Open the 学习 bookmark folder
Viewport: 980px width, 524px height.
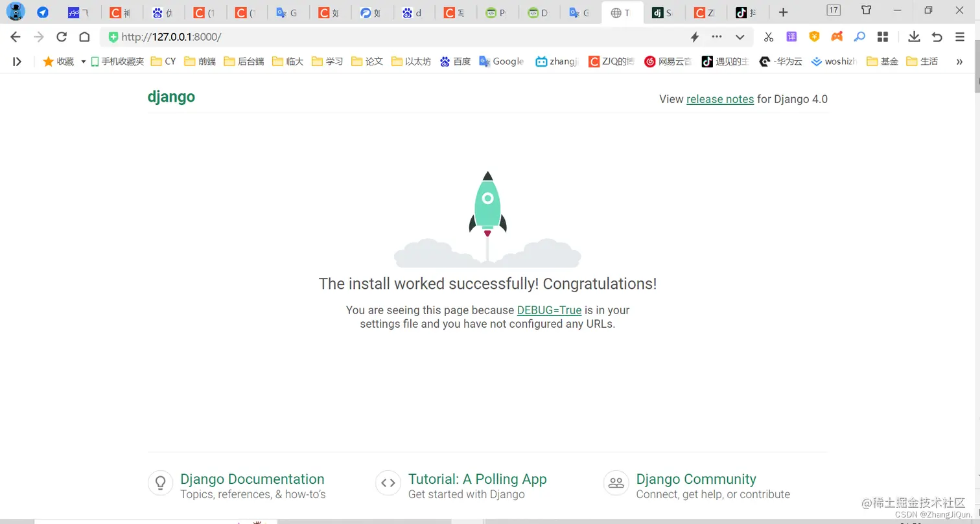point(328,62)
